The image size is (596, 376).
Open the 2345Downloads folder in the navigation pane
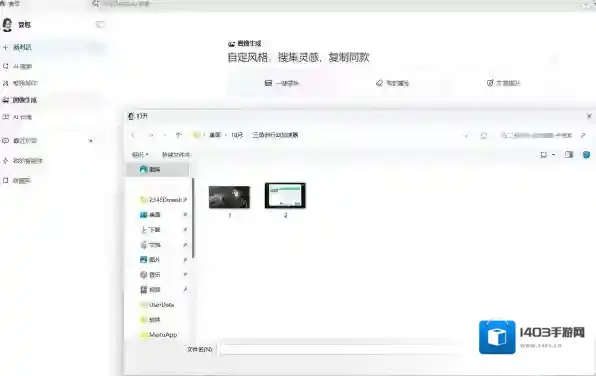pos(161,200)
